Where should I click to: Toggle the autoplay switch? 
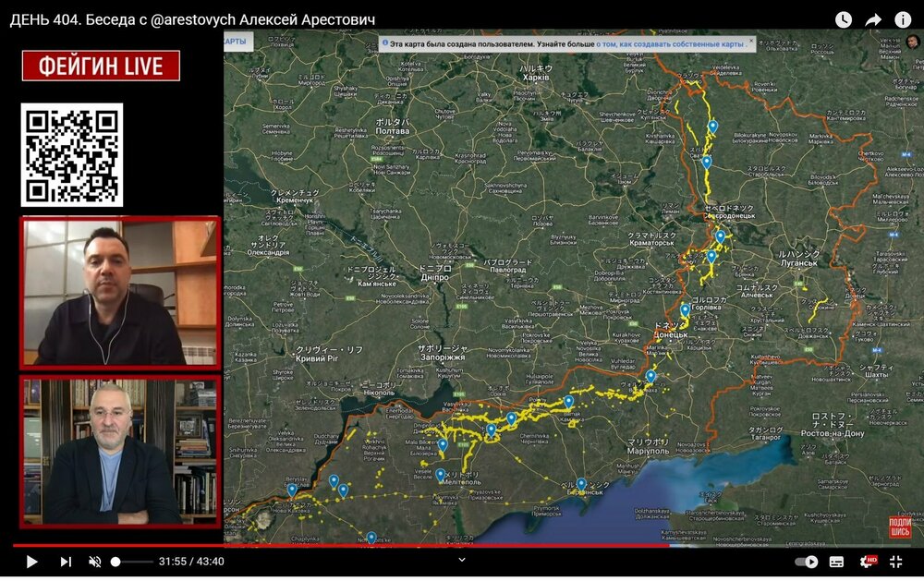pyautogui.click(x=807, y=562)
